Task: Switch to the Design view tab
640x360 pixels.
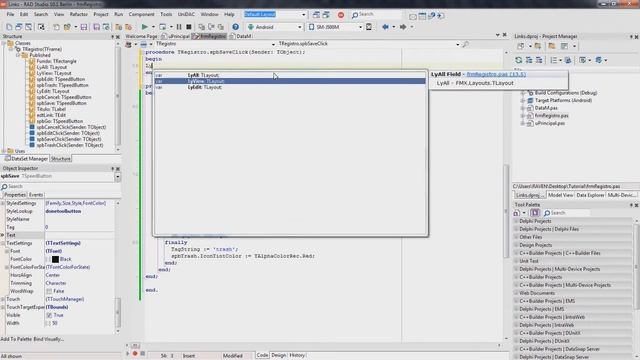Action: coord(279,355)
